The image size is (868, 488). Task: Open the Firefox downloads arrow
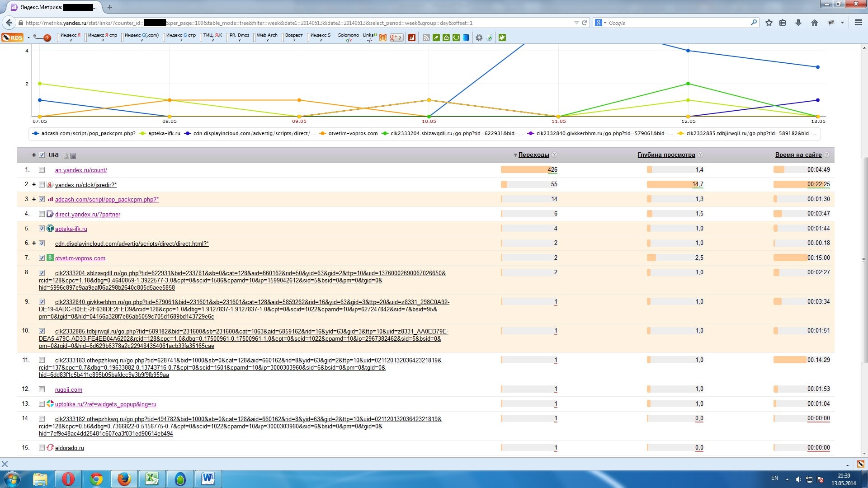[x=798, y=23]
